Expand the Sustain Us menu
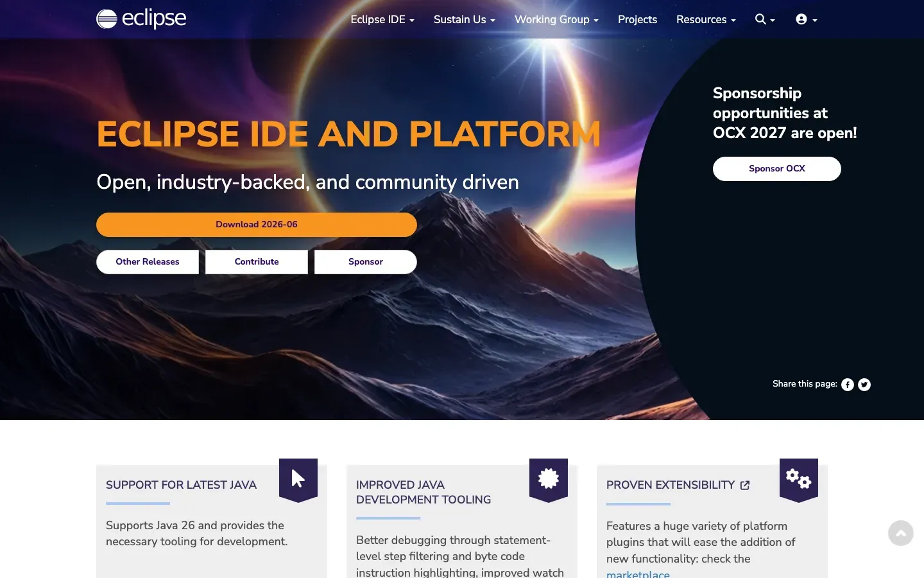The height and width of the screenshot is (578, 924). point(465,19)
